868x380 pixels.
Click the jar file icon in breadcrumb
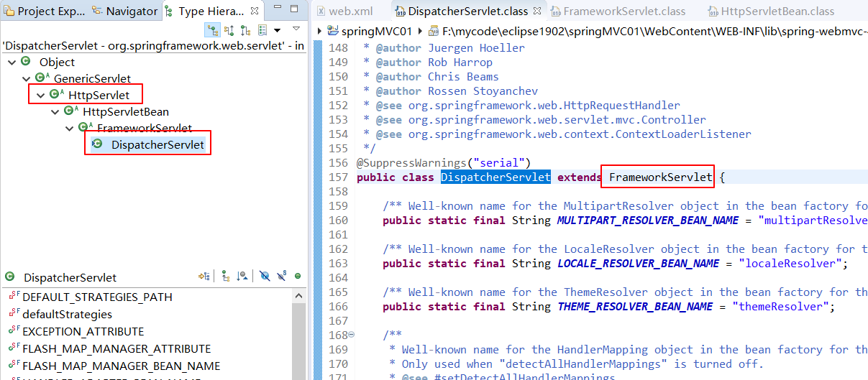click(432, 32)
